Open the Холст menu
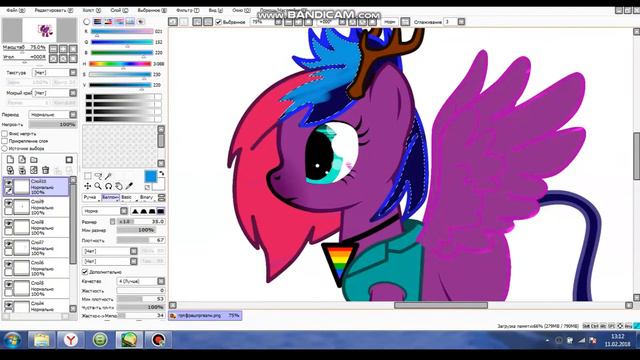This screenshot has height=360, width=640. (x=91, y=10)
